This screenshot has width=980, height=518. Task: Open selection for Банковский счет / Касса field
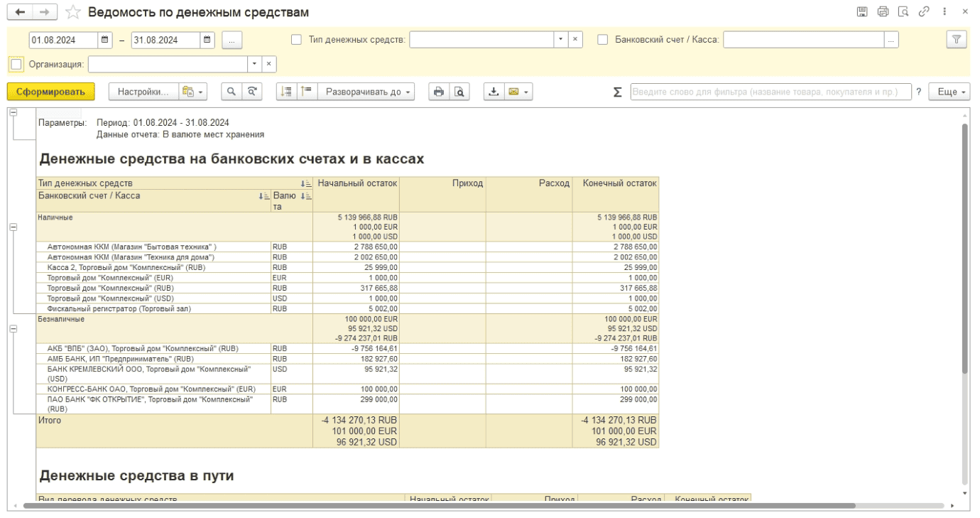[891, 40]
